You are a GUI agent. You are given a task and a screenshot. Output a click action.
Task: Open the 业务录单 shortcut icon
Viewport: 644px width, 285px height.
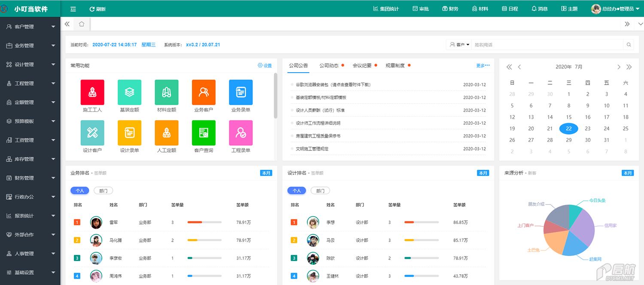[241, 92]
